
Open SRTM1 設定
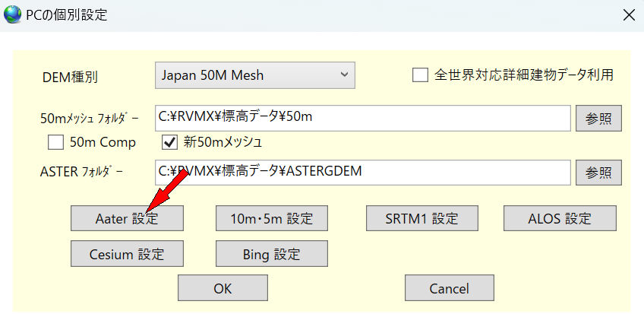[422, 218]
